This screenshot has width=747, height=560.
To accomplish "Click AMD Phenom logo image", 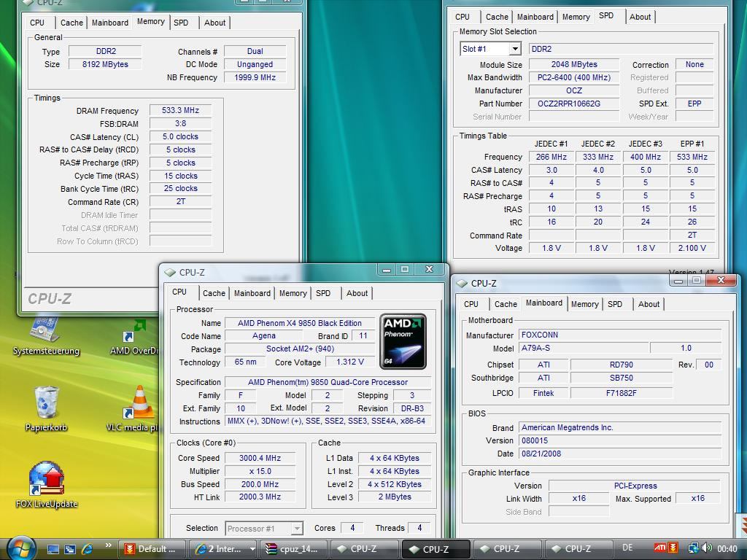I will (403, 341).
